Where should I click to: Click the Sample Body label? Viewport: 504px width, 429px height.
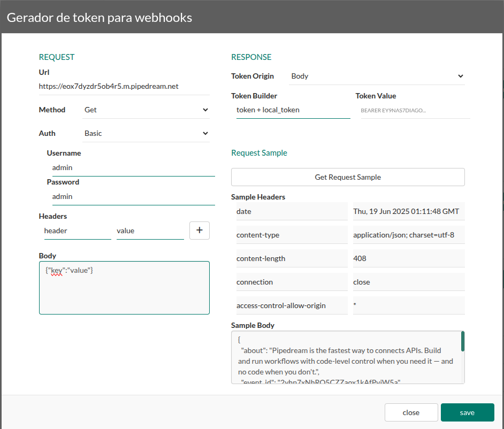pyautogui.click(x=253, y=326)
